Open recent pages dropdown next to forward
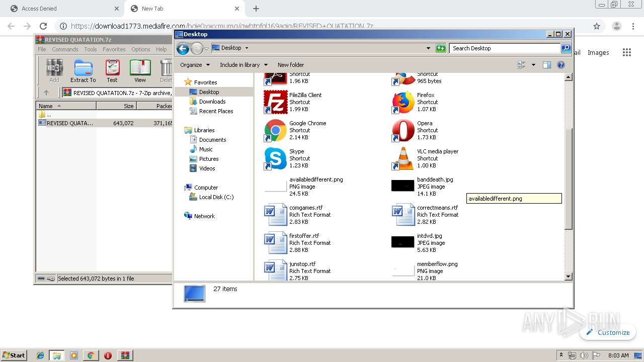 206,49
